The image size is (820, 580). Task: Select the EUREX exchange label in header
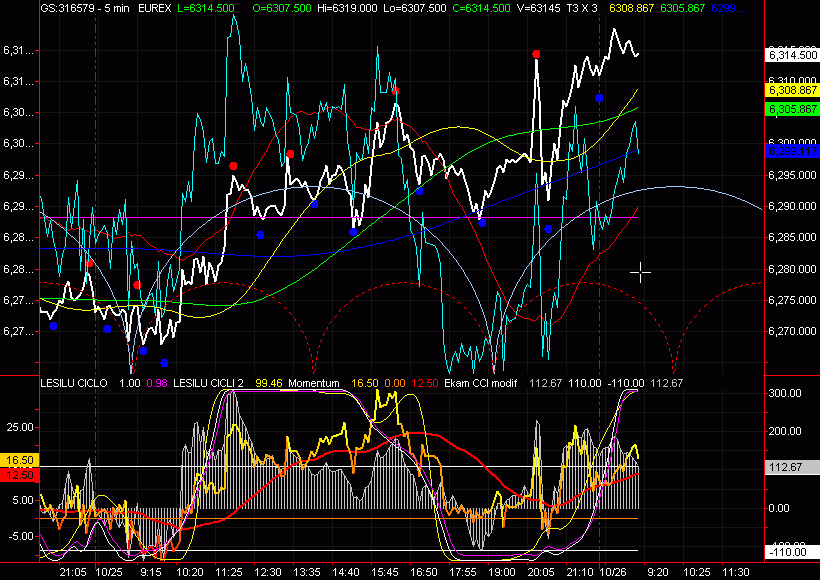click(154, 9)
